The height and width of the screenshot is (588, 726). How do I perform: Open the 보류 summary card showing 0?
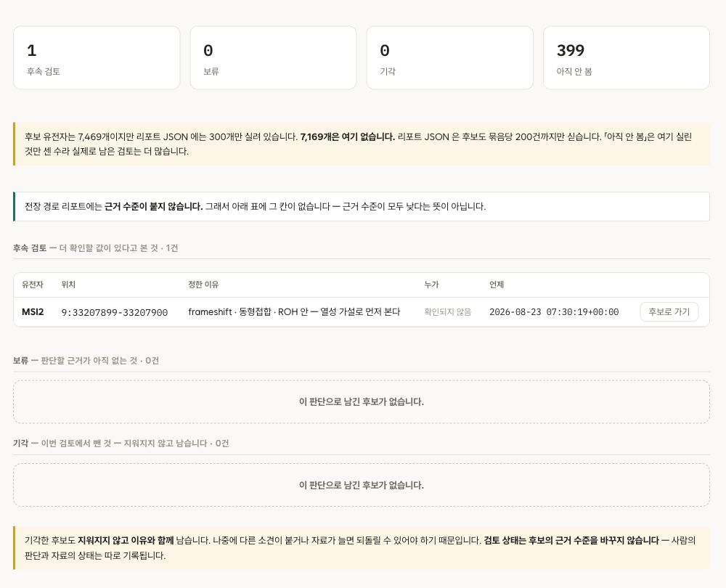pos(273,58)
